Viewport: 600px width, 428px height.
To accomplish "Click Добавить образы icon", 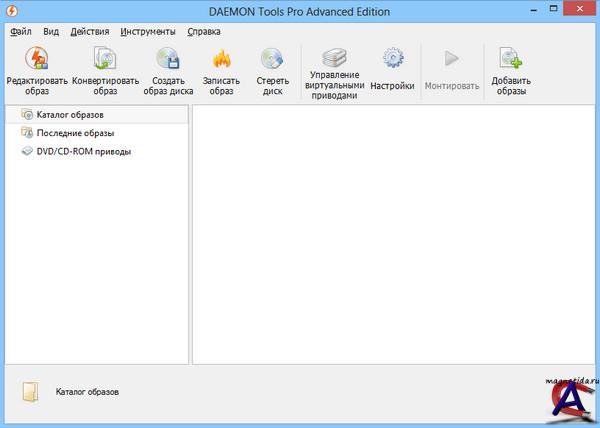I will [x=511, y=58].
